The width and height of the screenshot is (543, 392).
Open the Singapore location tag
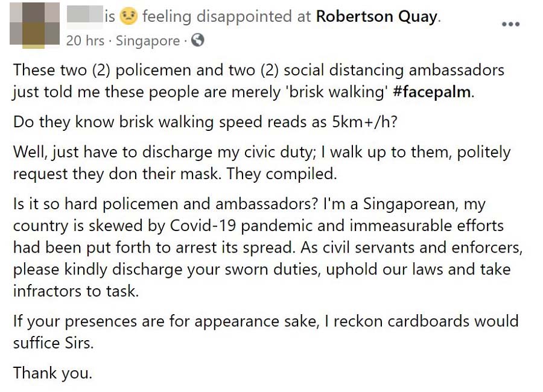tap(147, 41)
